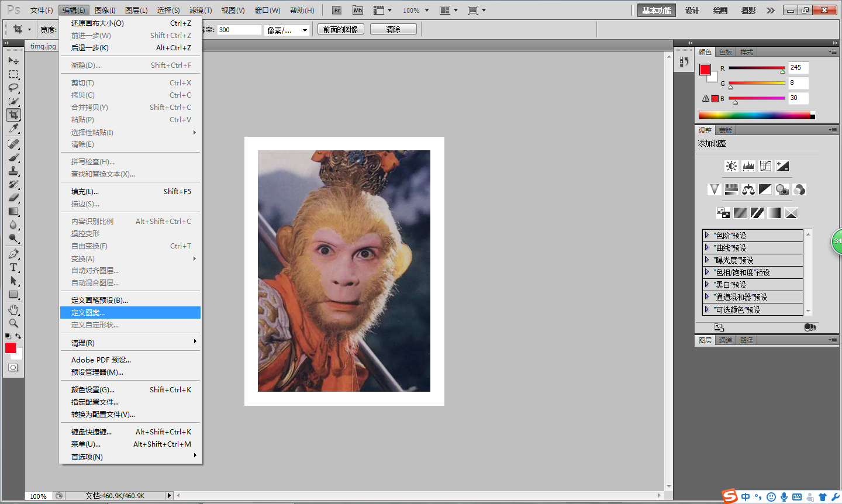Switch to the 通道 tab
This screenshot has height=504, width=842.
click(x=726, y=340)
